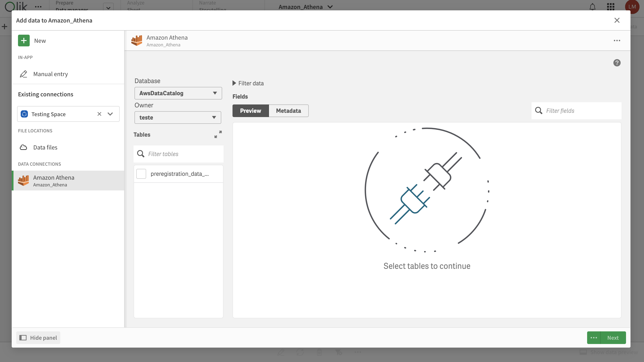The image size is (644, 362).
Task: Click Show data preview in background
Action: point(609,352)
